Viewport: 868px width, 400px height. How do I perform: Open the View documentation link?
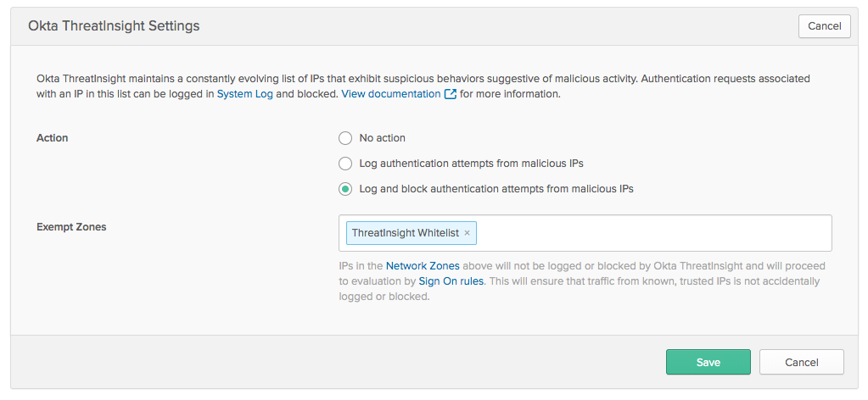coord(391,94)
